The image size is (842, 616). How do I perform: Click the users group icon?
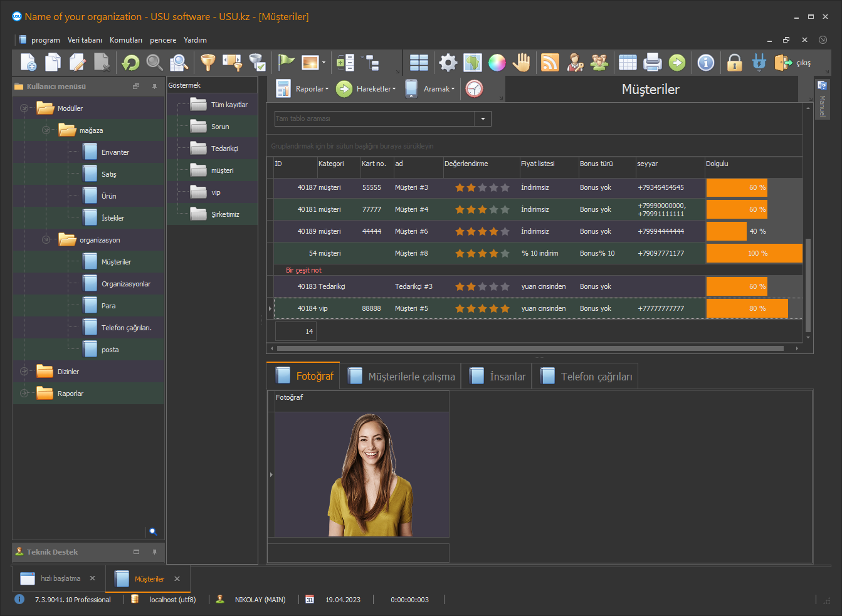(599, 63)
